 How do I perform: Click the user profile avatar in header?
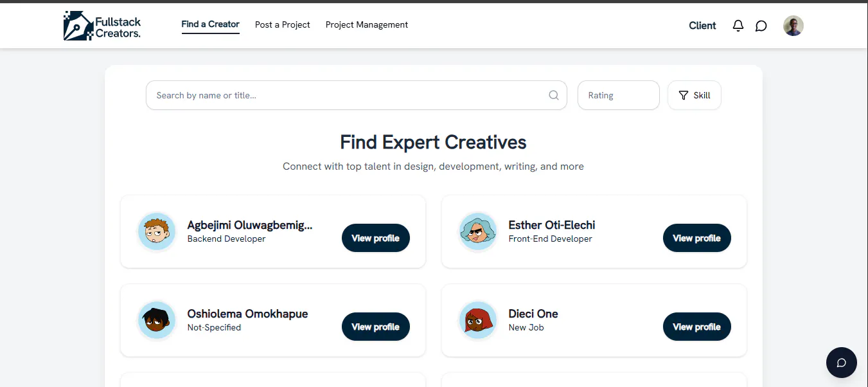point(793,26)
